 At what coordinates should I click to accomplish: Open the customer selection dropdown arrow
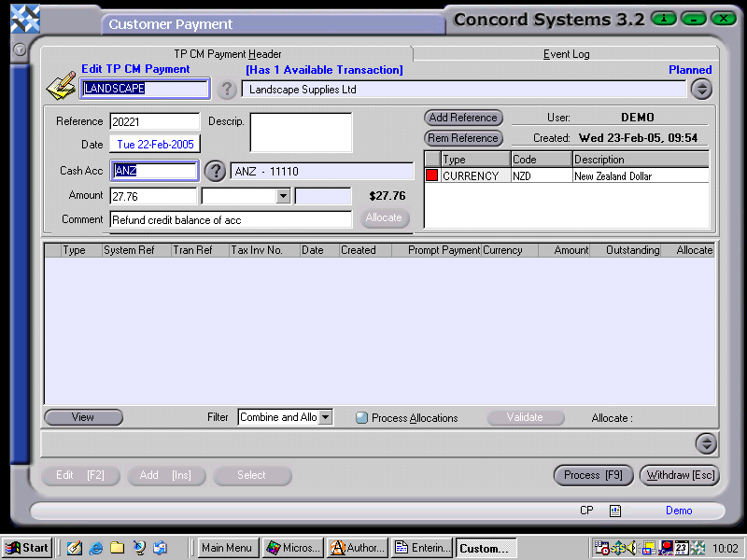(700, 89)
